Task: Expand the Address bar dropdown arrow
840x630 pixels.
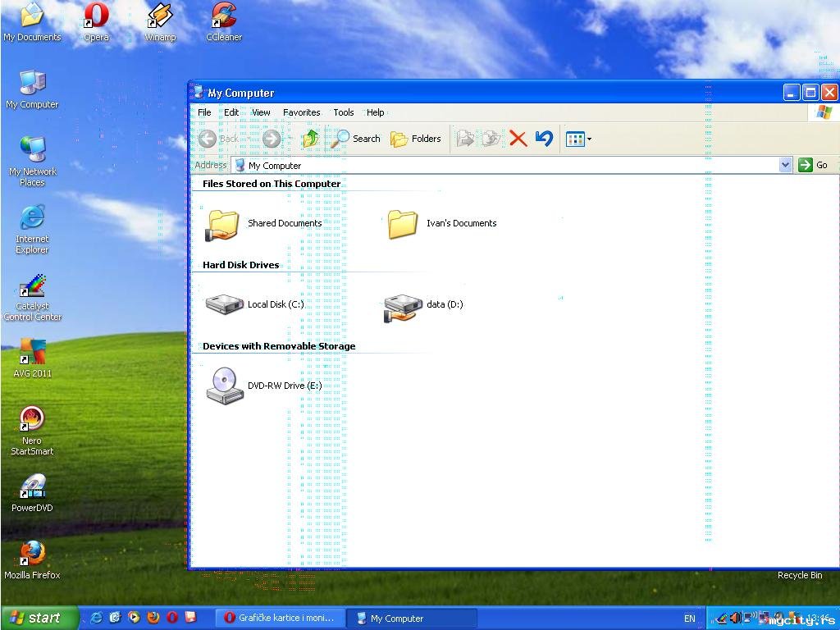Action: (785, 165)
